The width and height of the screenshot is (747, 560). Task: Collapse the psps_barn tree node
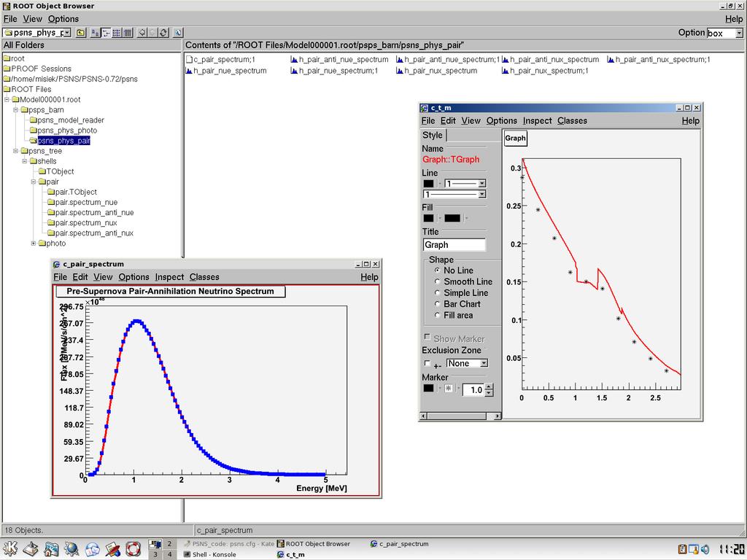pyautogui.click(x=16, y=110)
